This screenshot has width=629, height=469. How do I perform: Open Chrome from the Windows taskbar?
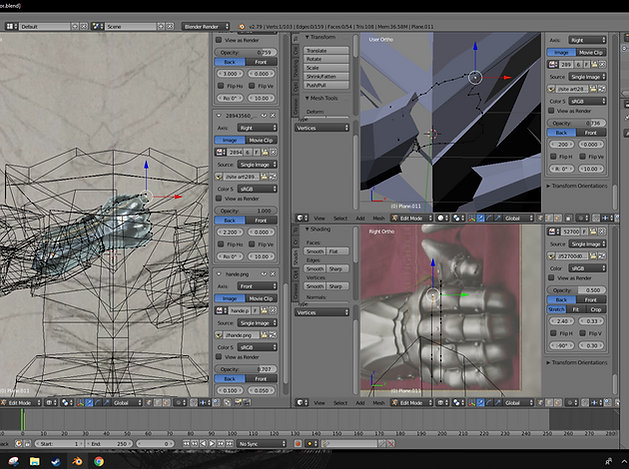(98, 461)
